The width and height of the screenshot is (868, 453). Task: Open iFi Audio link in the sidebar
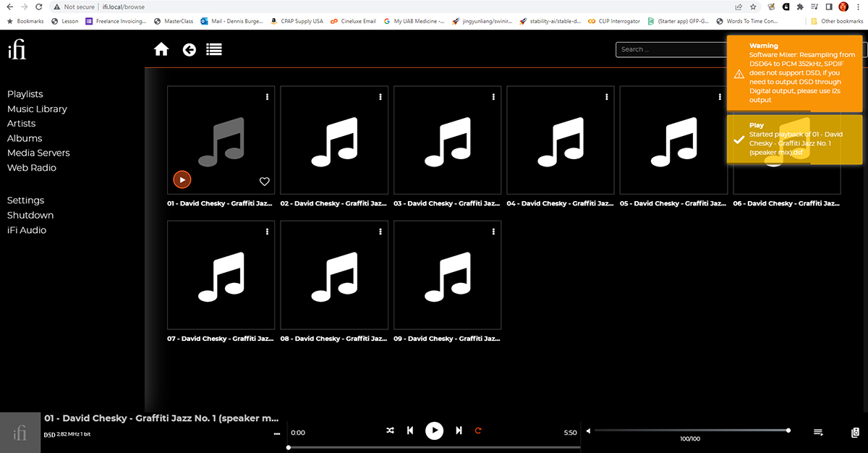pos(27,230)
